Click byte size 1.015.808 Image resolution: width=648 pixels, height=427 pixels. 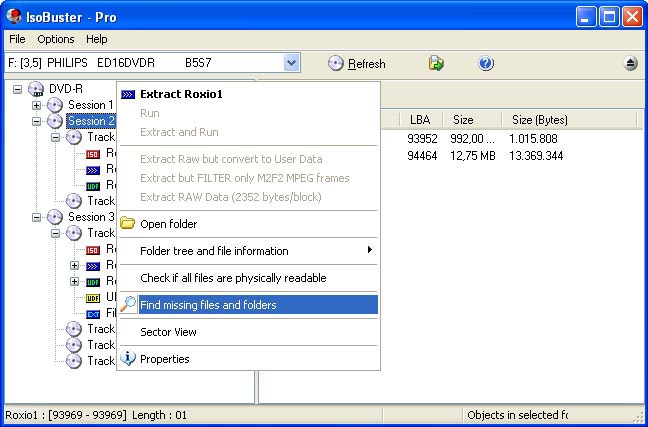(533, 138)
